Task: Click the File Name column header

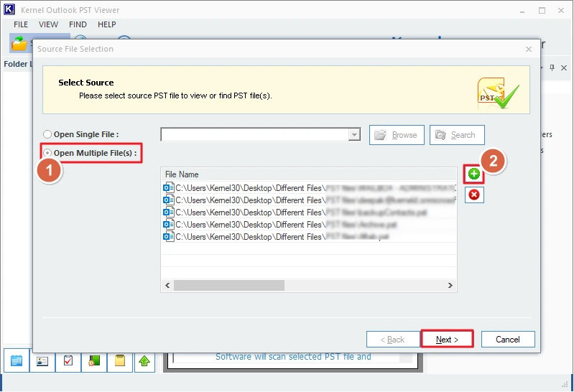Action: click(309, 174)
